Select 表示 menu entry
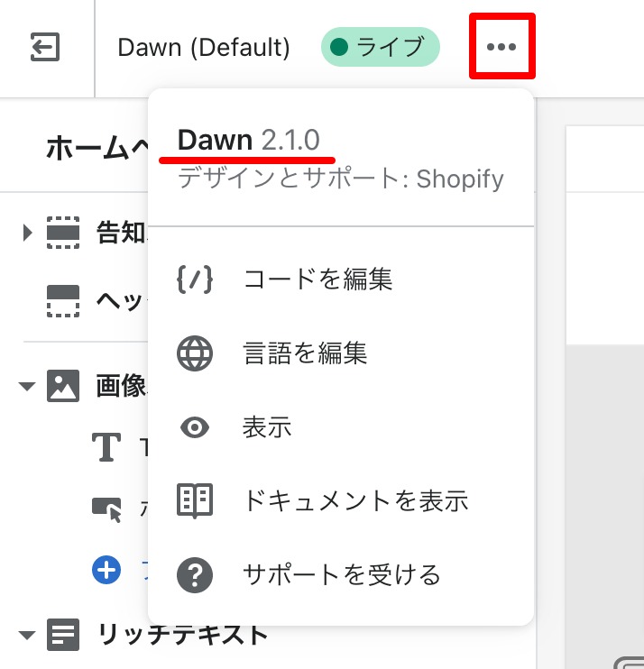Viewport: 644px width, 669px height. (x=341, y=427)
